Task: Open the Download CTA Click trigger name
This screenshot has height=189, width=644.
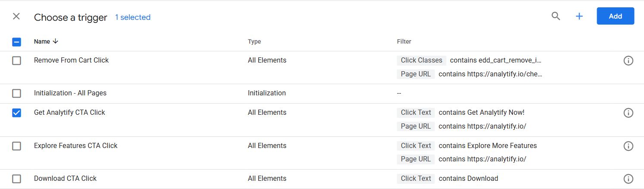Action: tap(65, 179)
